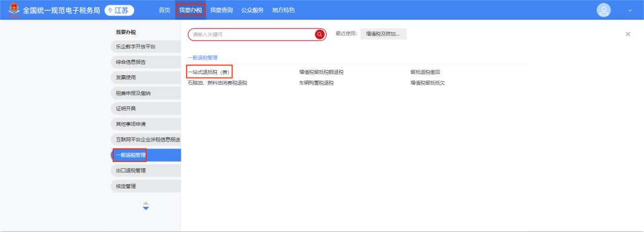Open the 我要办税 top menu
The image size is (644, 232).
191,10
